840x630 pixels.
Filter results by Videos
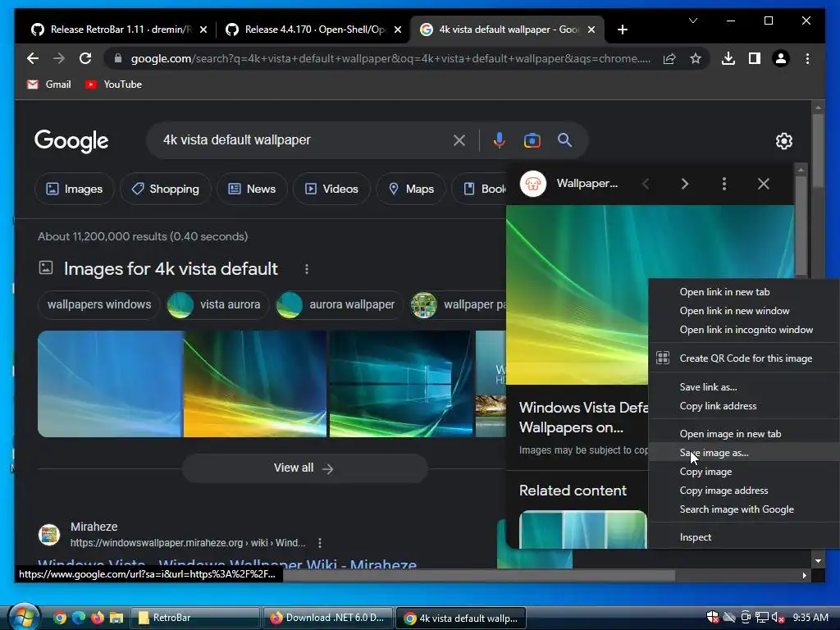331,189
